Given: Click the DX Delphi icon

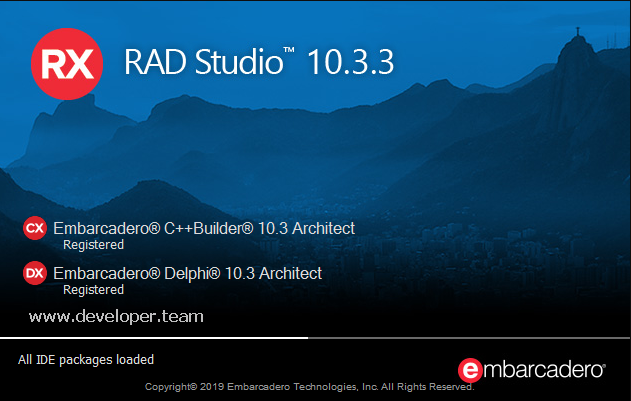Looking at the screenshot, I should point(34,273).
